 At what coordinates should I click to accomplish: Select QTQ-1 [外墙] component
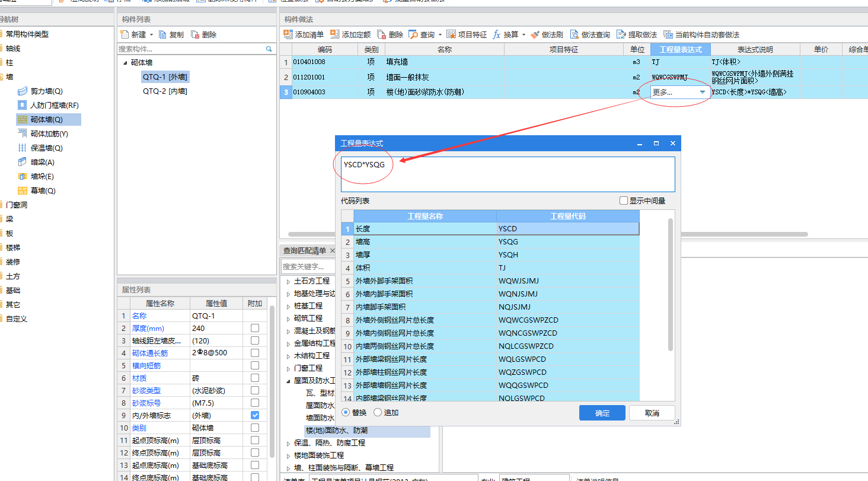click(165, 77)
